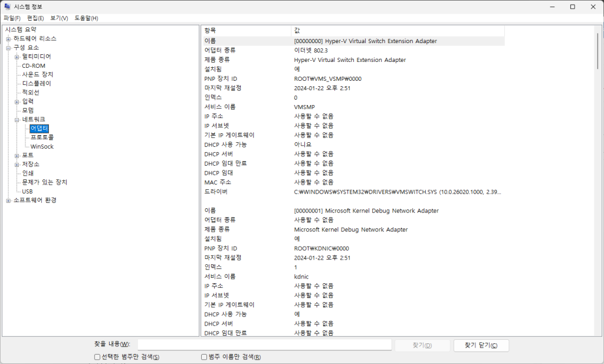Select WinSock under 네트워크
The width and height of the screenshot is (604, 364).
[42, 146]
